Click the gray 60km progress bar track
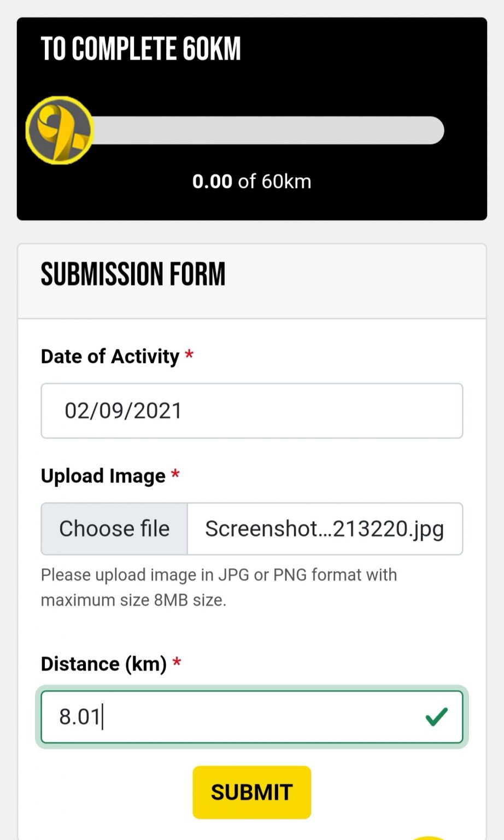The image size is (504, 840). [x=268, y=130]
